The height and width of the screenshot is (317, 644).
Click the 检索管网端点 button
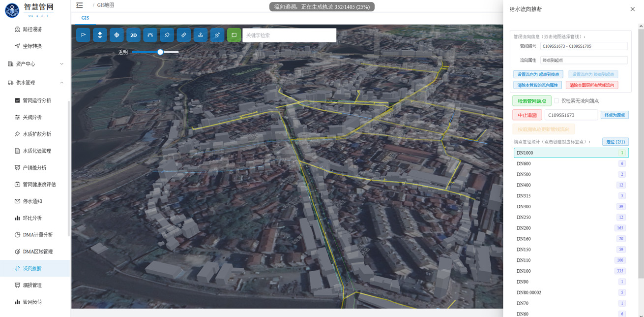532,101
